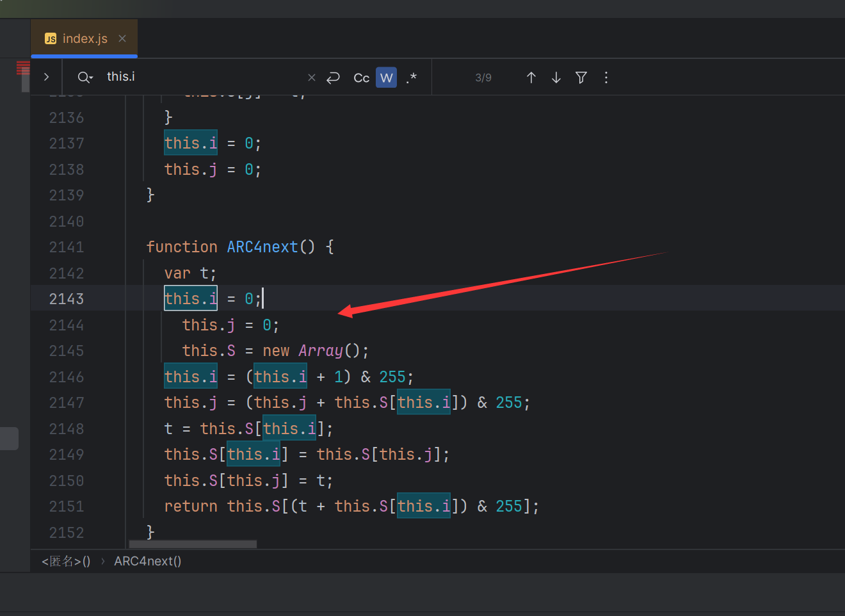Image resolution: width=845 pixels, height=616 pixels.
Task: Click the 3/9 match counter
Action: tap(483, 77)
